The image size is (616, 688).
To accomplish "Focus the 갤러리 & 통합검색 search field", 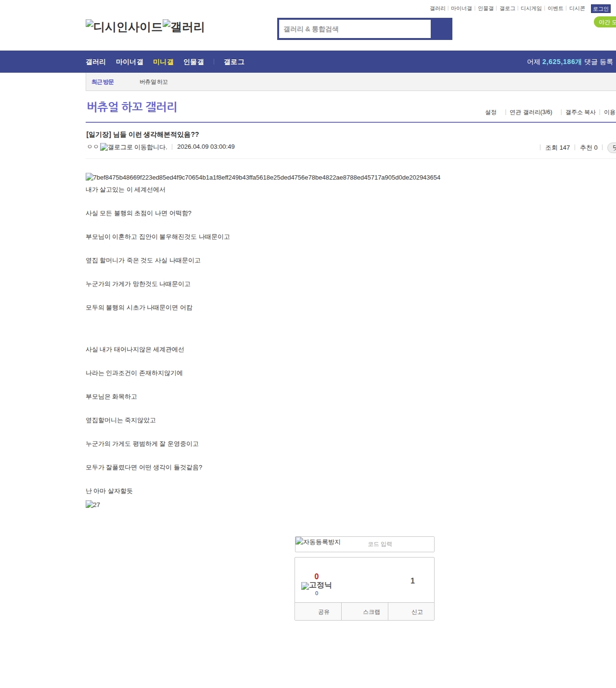I will [355, 29].
